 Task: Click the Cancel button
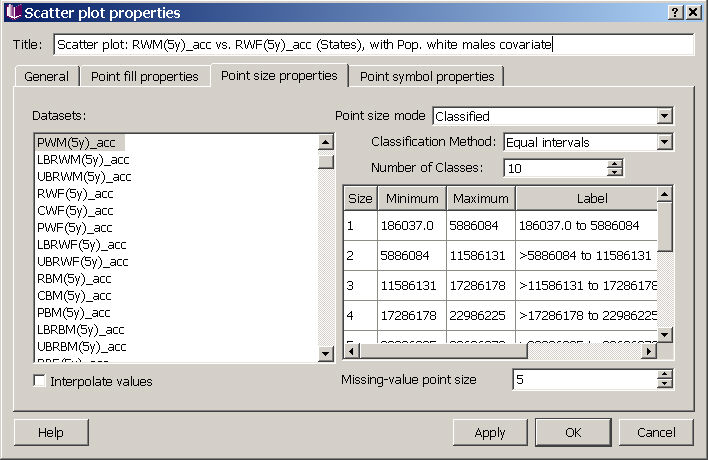click(655, 432)
